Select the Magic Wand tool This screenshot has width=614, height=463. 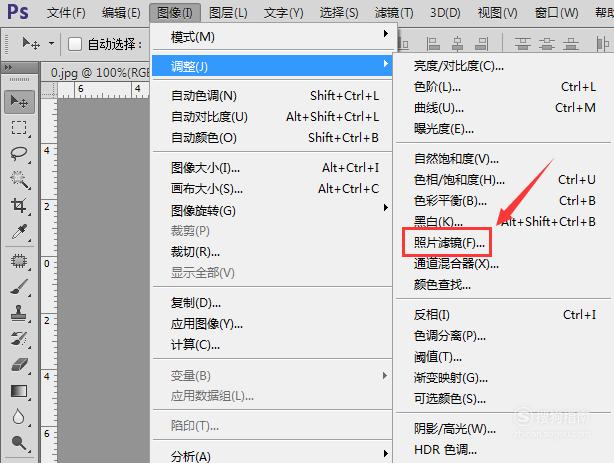click(19, 179)
